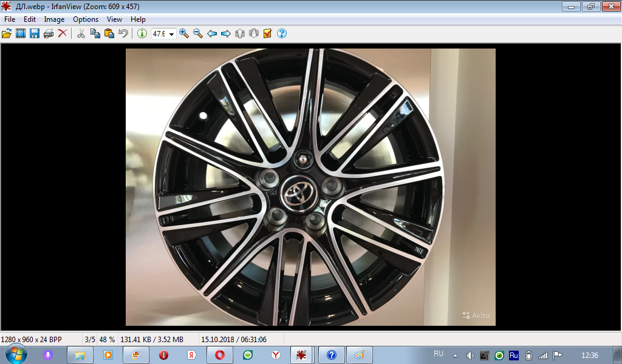
Task: Click the network signal tray icon
Action: (542, 356)
